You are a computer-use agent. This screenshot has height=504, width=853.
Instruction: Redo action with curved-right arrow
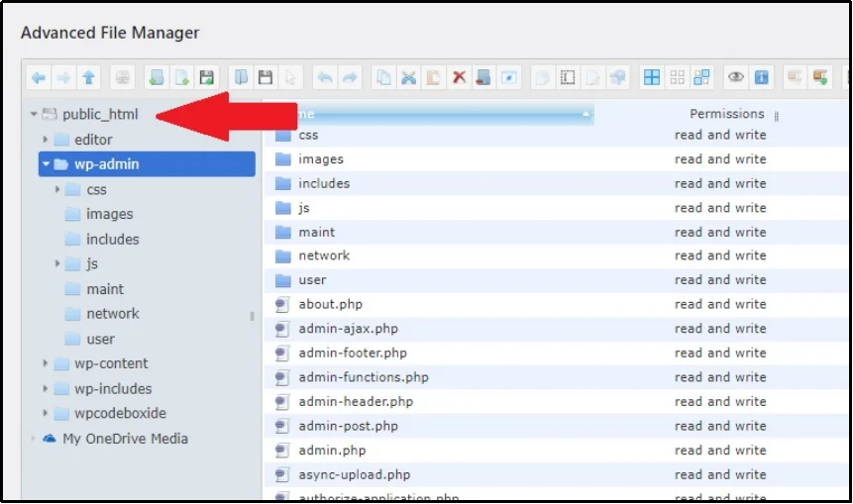tap(350, 78)
